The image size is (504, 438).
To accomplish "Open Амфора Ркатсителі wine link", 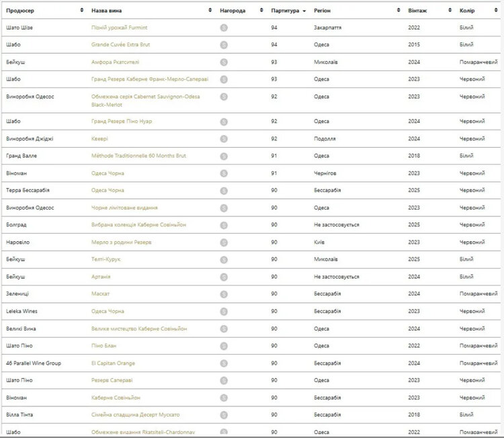I will pos(115,62).
